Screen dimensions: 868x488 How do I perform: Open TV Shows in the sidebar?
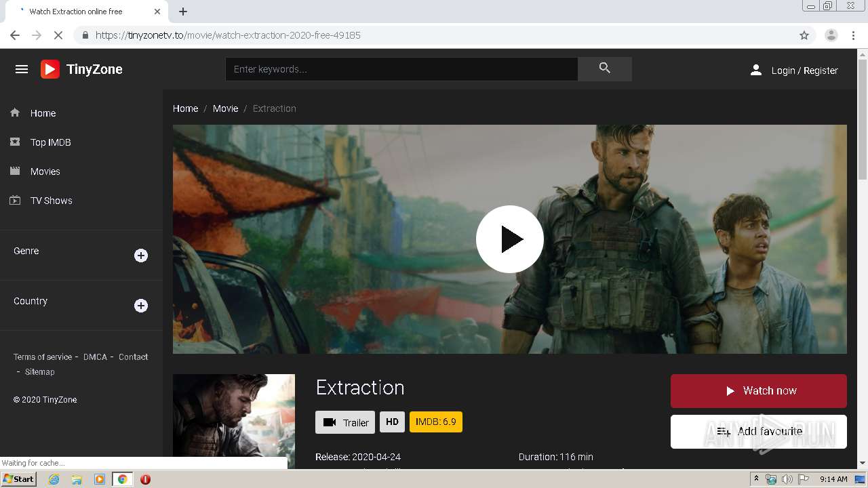tap(51, 201)
